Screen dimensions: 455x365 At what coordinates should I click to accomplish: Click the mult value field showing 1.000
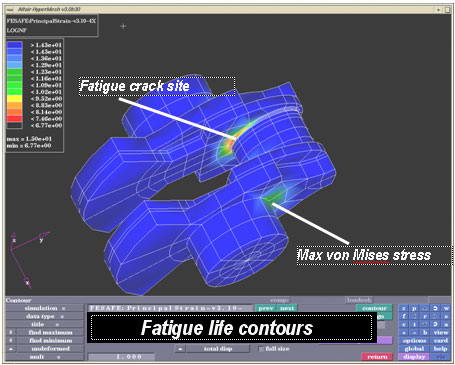(121, 357)
